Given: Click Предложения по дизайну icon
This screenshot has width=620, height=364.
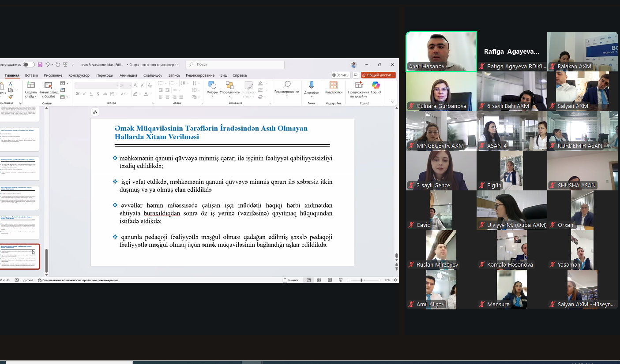Looking at the screenshot, I should 358,85.
